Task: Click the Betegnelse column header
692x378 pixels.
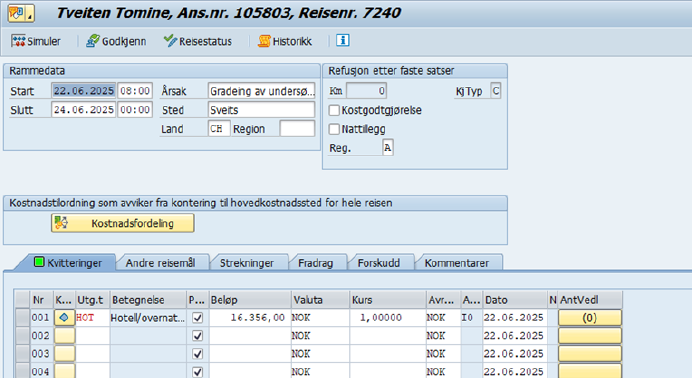Action: [x=148, y=299]
